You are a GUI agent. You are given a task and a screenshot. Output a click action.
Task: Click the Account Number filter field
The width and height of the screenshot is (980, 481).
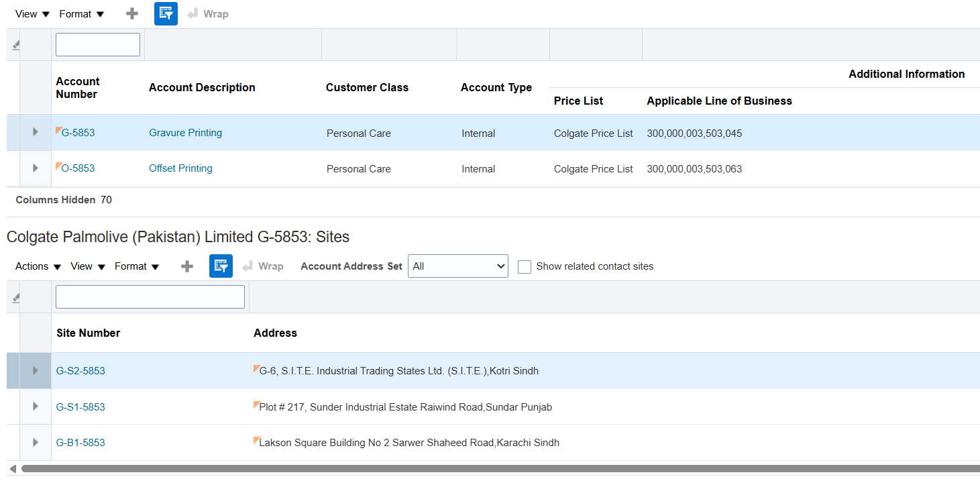click(98, 44)
